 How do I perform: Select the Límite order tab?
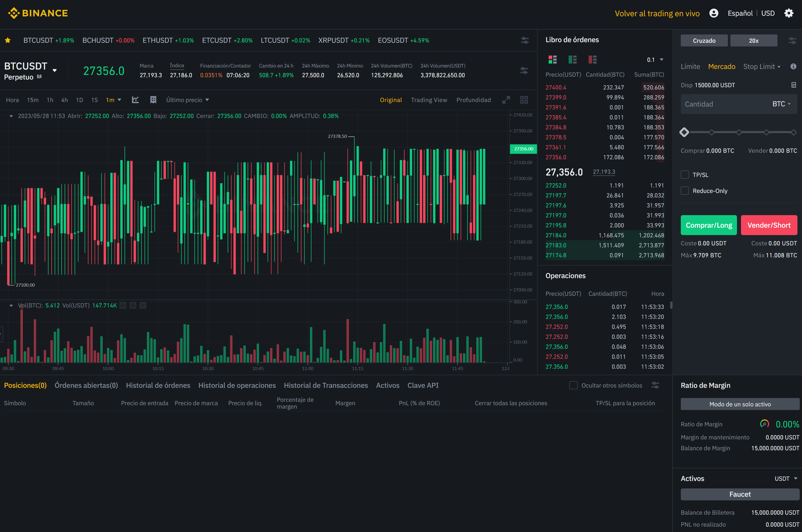tap(690, 66)
